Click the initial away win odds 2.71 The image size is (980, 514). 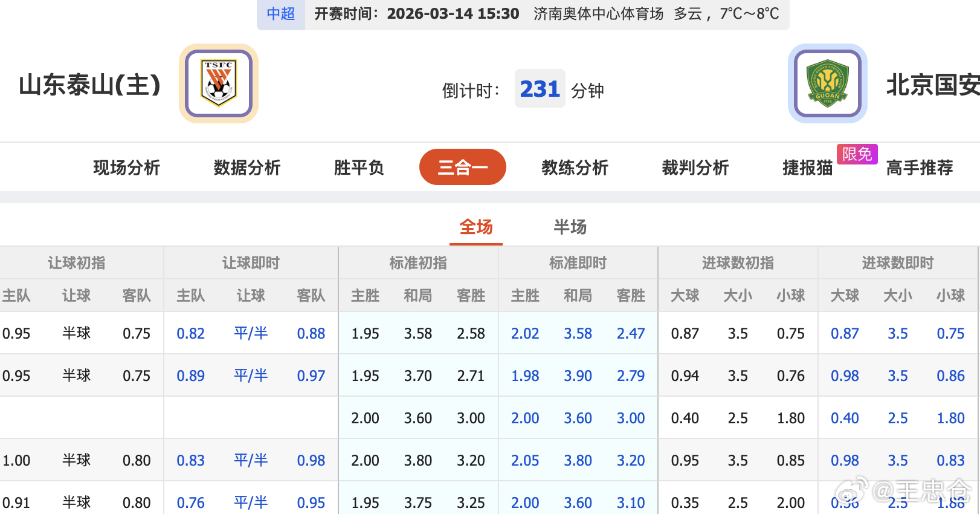click(471, 376)
